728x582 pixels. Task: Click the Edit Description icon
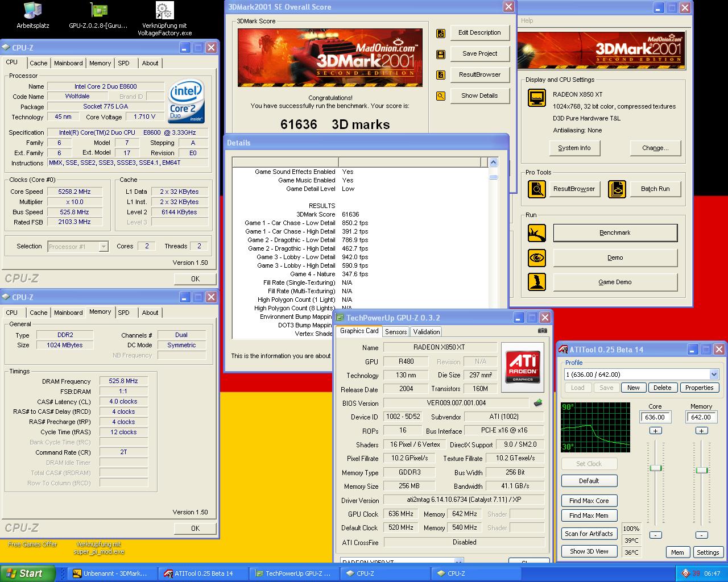tap(440, 34)
